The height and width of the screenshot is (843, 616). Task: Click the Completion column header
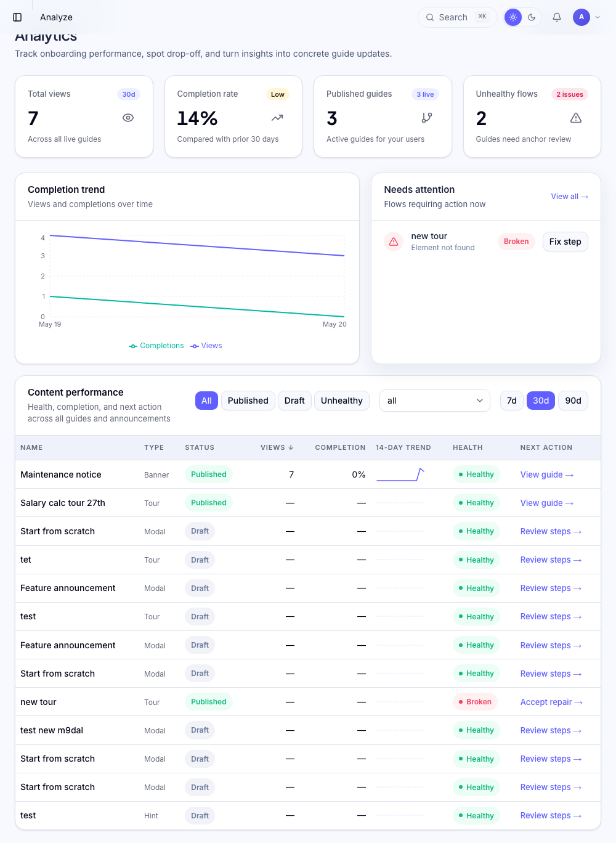coord(340,447)
